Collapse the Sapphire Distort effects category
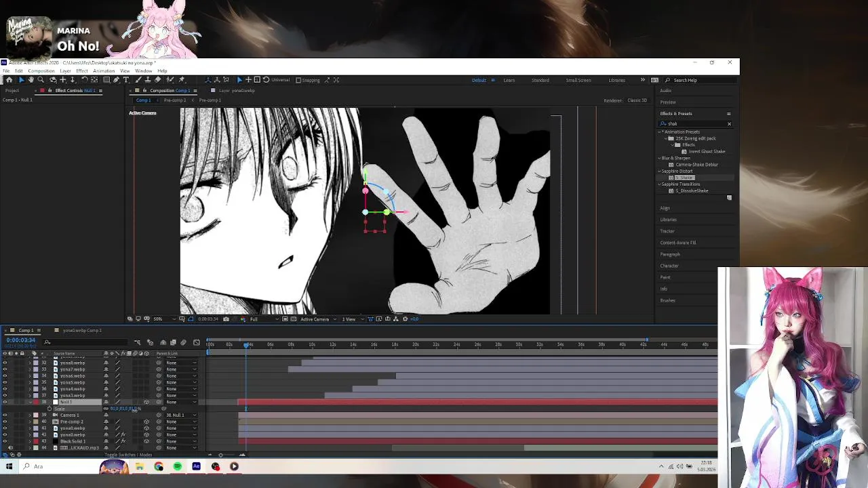Image resolution: width=868 pixels, height=488 pixels. tap(660, 171)
